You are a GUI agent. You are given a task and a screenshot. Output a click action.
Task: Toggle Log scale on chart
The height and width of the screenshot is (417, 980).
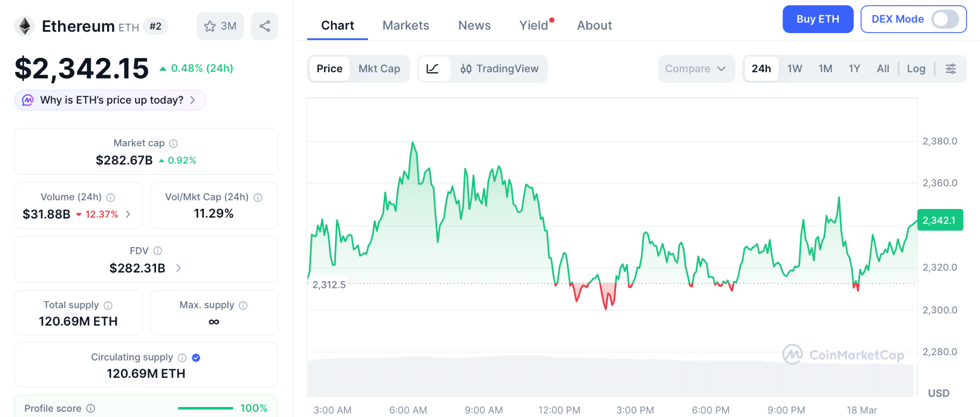(916, 69)
